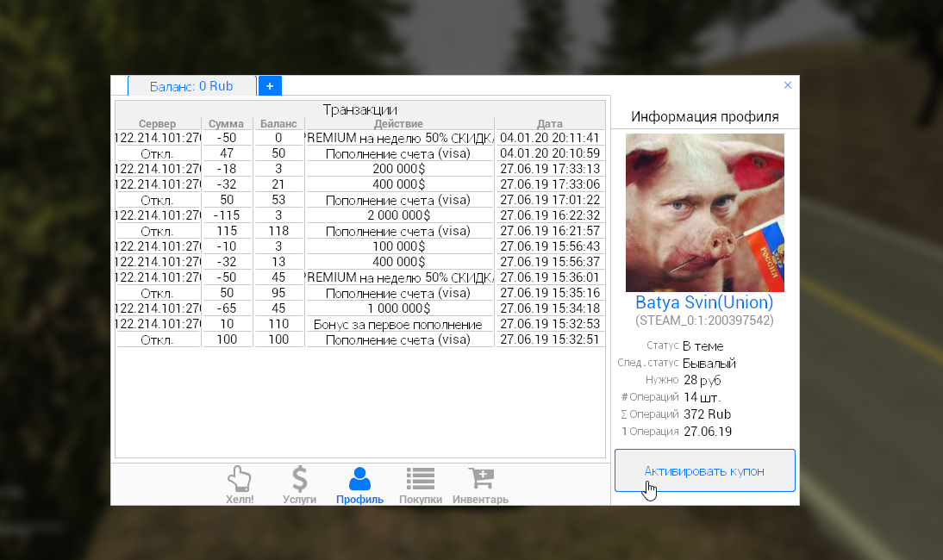Image resolution: width=943 pixels, height=560 pixels.
Task: Open the Хелп! hand icon section
Action: (x=240, y=486)
